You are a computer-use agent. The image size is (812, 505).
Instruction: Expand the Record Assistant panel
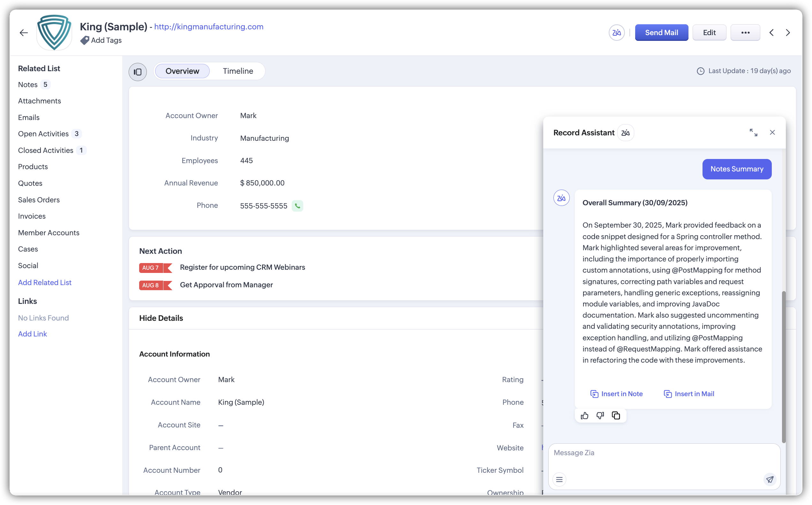pos(753,132)
